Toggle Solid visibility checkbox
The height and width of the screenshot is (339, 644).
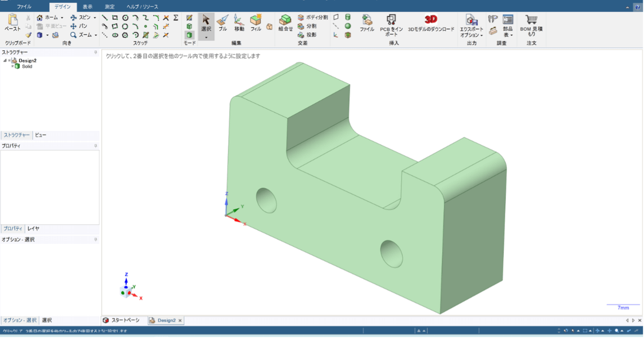(13, 66)
